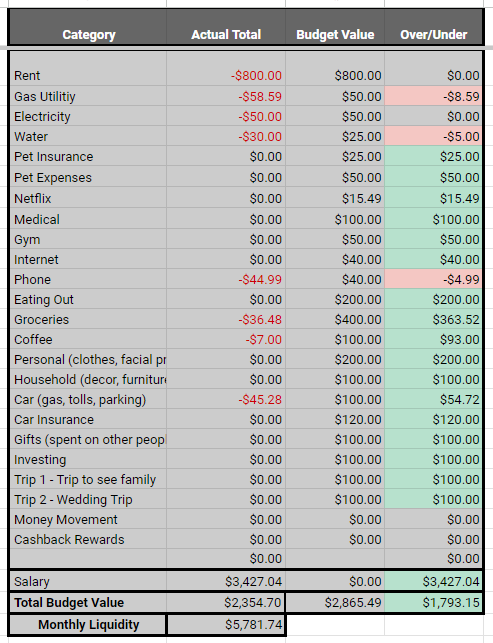Image resolution: width=493 pixels, height=643 pixels.
Task: Select the Trip 2 - Wedding Trip cell
Action: point(88,499)
